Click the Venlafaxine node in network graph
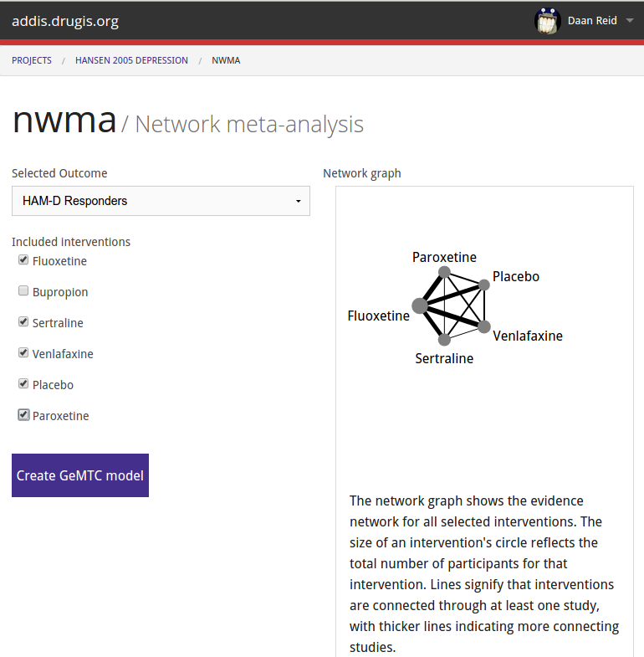 [x=484, y=326]
